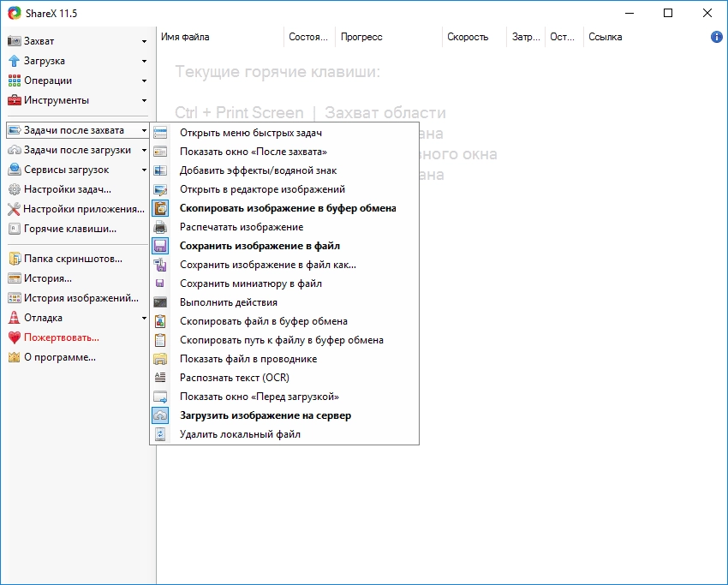Screen dimensions: 728x585
Task: Enable Показать окно «После захвата»
Action: pyautogui.click(x=284, y=152)
